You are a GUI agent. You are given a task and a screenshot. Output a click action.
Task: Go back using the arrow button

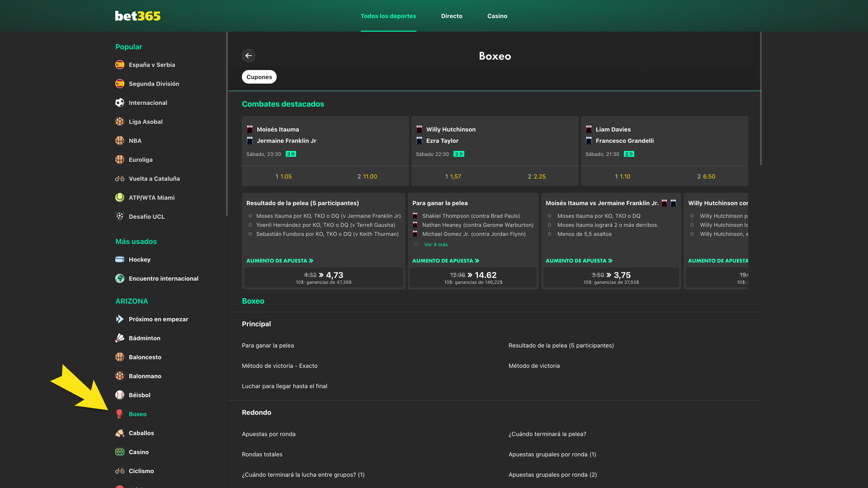tap(249, 56)
